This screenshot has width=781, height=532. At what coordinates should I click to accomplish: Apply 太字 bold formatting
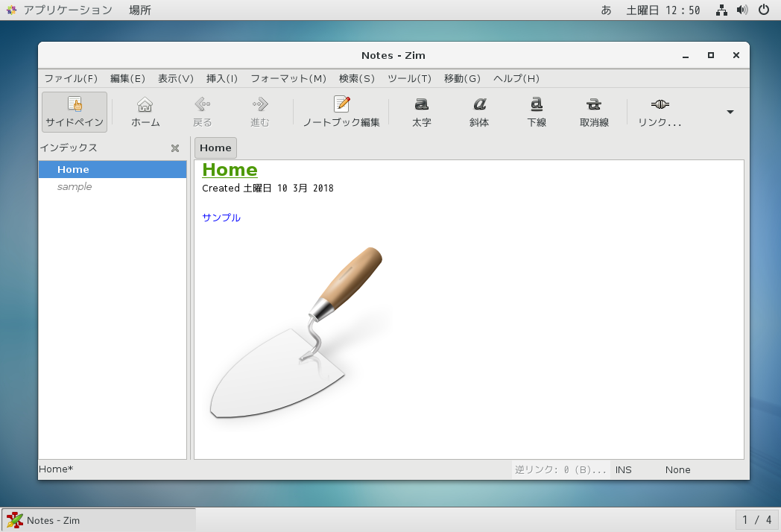(421, 112)
